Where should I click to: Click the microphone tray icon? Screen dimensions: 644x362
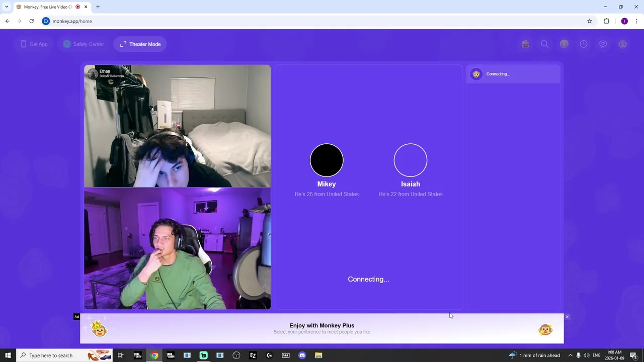[x=579, y=355]
